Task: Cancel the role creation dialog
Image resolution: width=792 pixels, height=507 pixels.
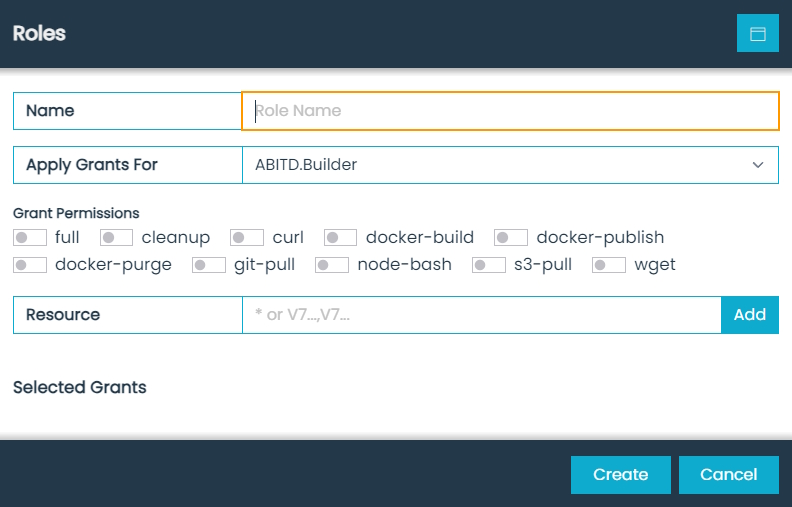Action: [728, 475]
